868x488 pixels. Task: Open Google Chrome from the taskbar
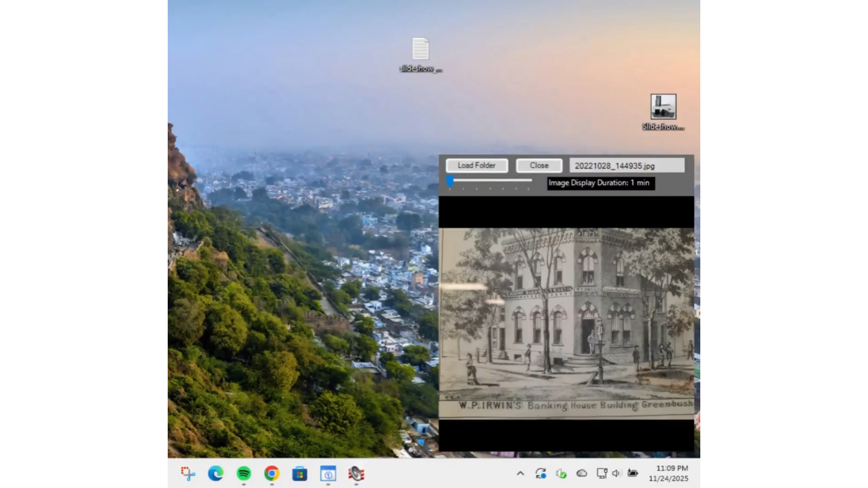(272, 474)
